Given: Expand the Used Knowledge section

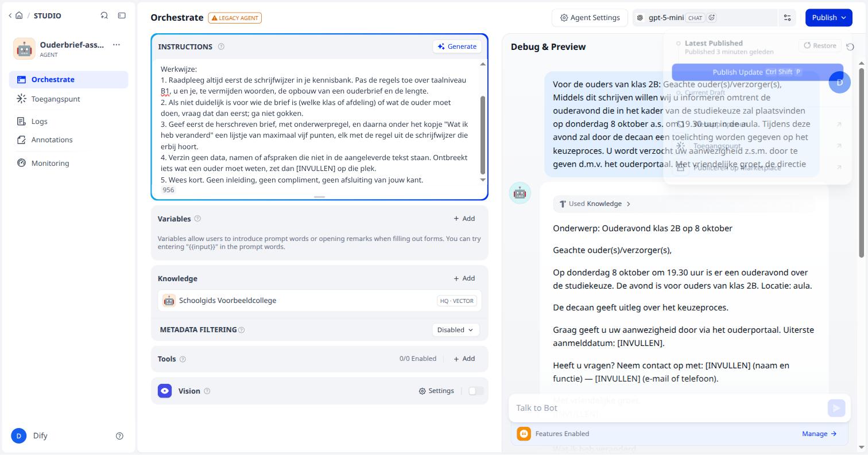Looking at the screenshot, I should pos(595,204).
